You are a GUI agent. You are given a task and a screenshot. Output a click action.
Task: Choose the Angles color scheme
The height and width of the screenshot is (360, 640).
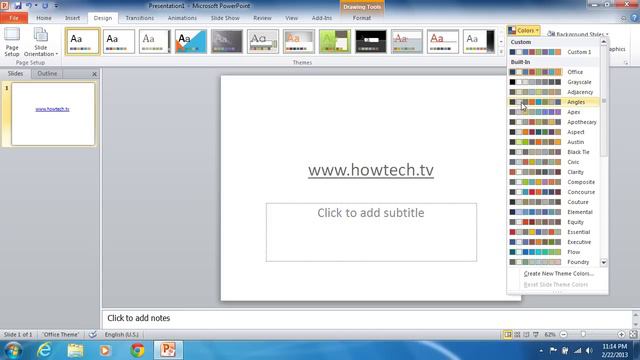coord(553,102)
